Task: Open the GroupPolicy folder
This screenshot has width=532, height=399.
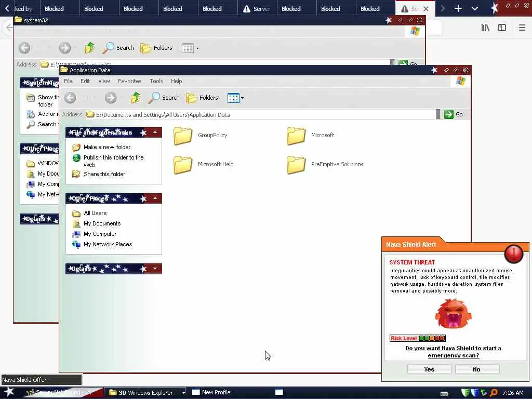Action: [200, 136]
